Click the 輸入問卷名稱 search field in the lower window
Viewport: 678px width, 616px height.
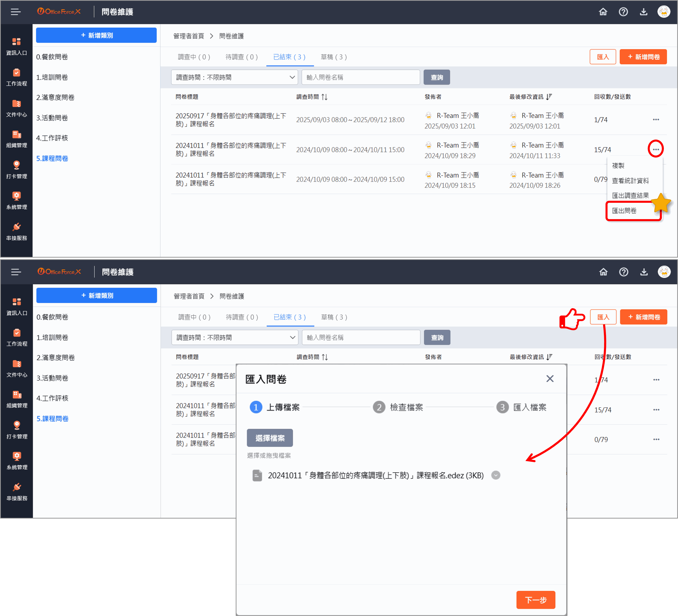click(x=361, y=337)
